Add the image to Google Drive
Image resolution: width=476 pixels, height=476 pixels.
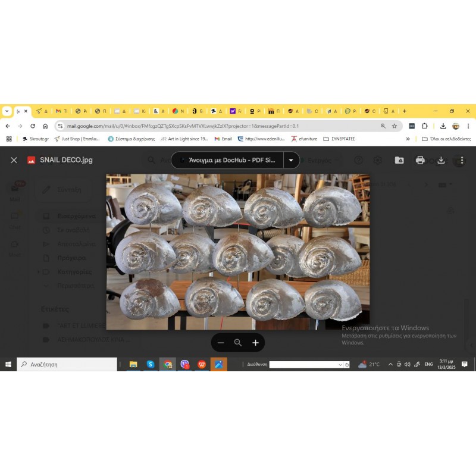(x=399, y=160)
